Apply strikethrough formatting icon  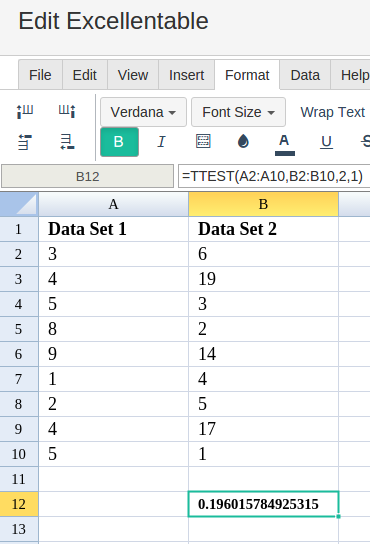pos(365,142)
